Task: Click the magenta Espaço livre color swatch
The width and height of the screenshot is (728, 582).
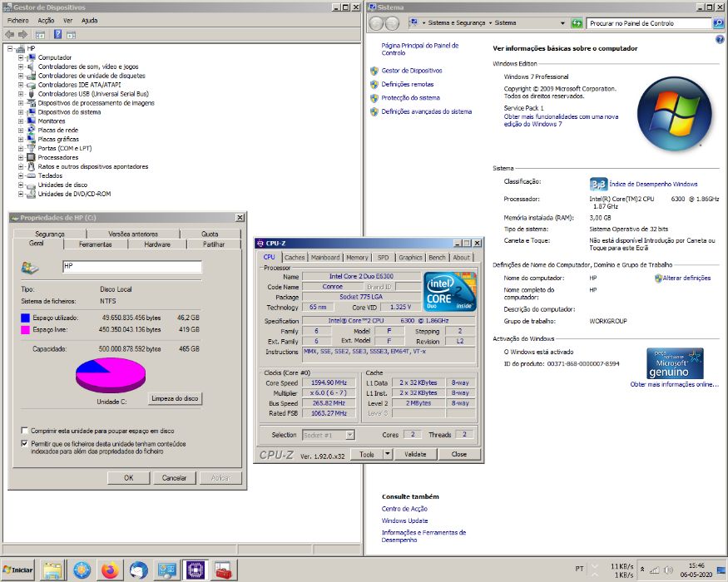Action: (x=25, y=330)
